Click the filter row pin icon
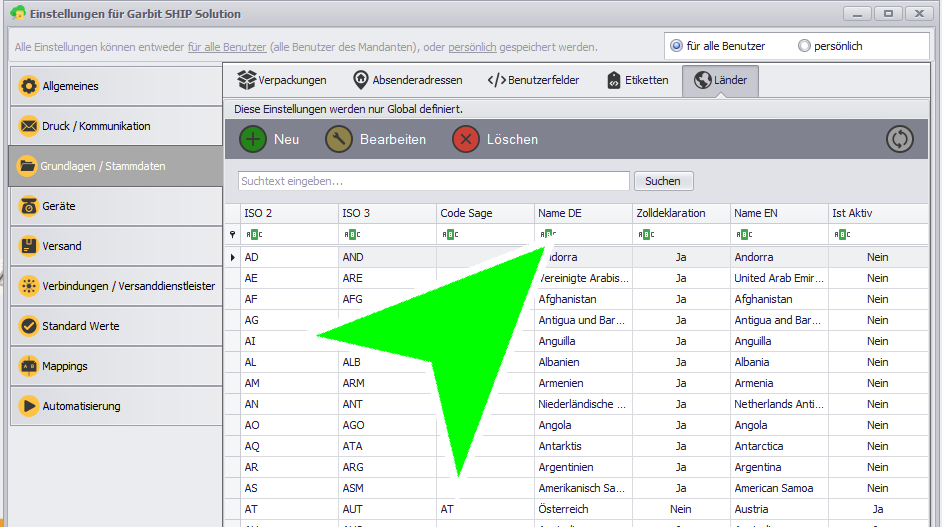 click(232, 234)
